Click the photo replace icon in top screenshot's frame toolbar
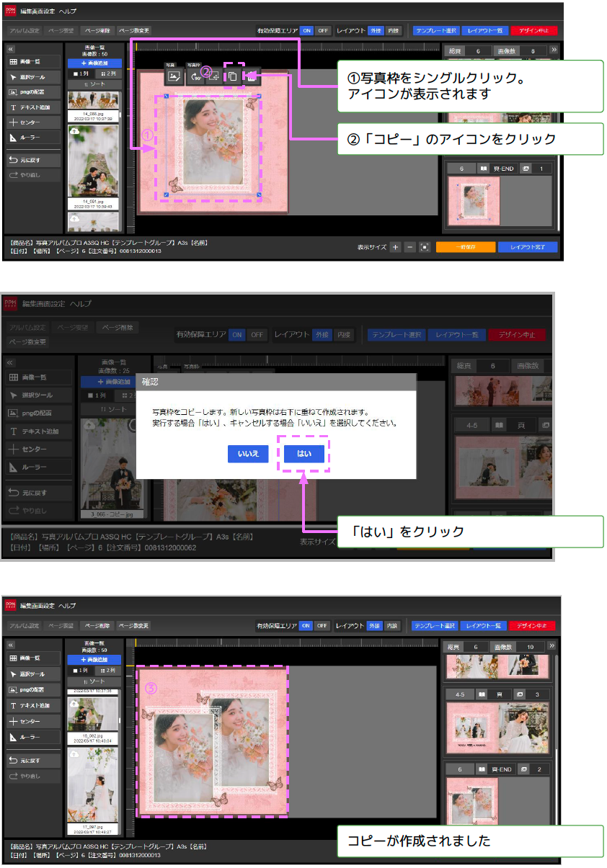This screenshot has height=868, width=607. click(x=174, y=76)
